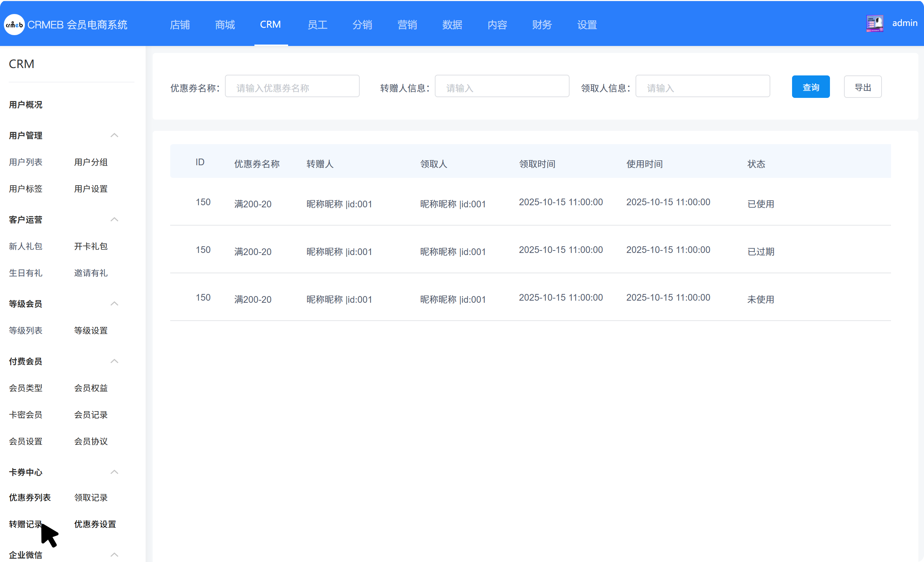
Task: Open 领取记录 in the sidebar
Action: (91, 497)
